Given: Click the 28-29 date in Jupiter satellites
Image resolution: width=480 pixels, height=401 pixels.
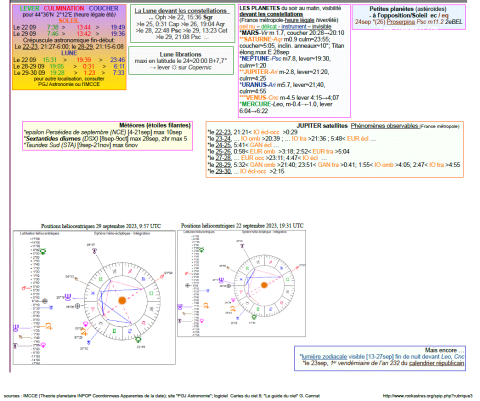Looking at the screenshot, I should 223,165.
